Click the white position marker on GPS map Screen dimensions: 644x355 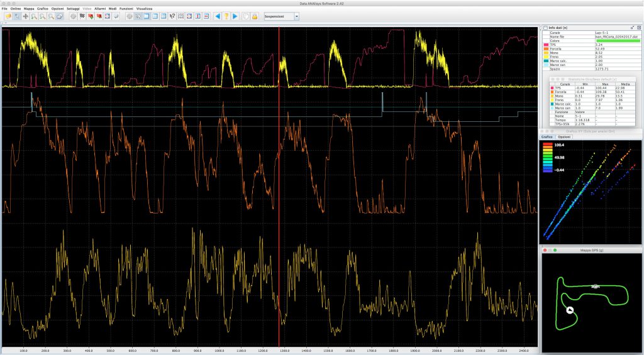coord(570,309)
